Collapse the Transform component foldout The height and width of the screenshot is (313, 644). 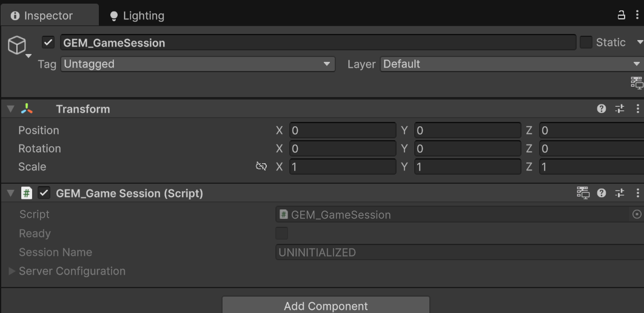[x=10, y=109]
